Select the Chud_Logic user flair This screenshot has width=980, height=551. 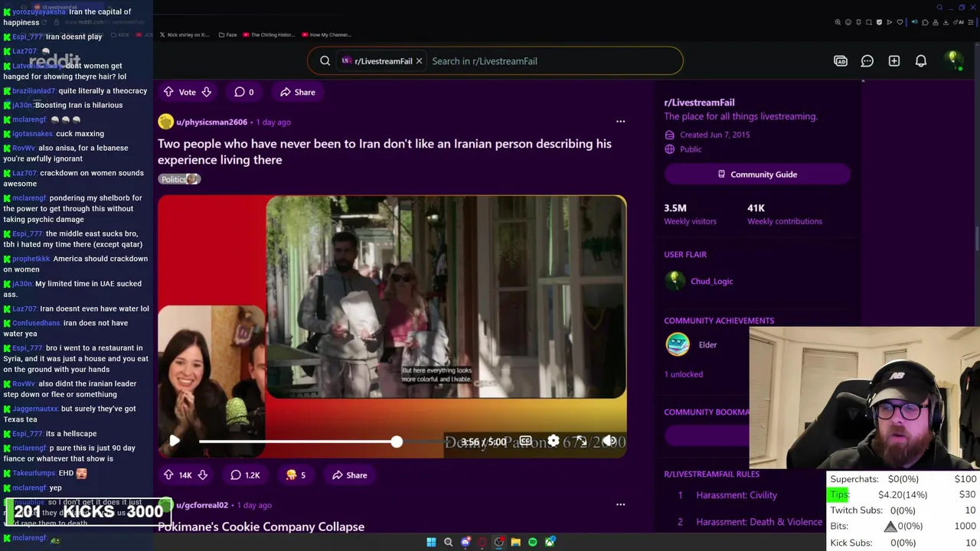point(711,281)
